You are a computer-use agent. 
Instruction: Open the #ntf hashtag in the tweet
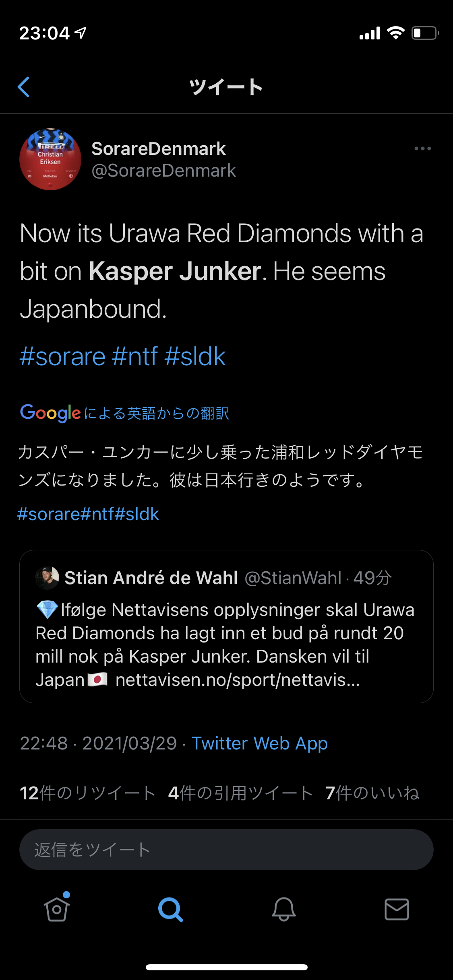(135, 356)
